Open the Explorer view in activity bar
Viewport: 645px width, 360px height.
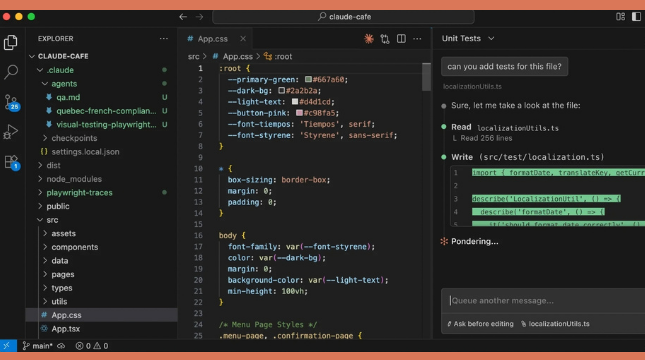11,42
